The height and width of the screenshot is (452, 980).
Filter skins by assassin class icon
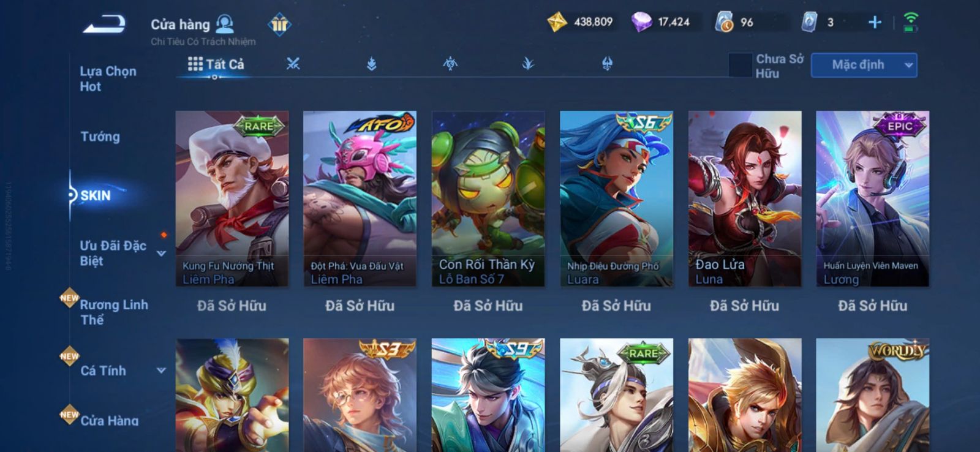(x=450, y=64)
